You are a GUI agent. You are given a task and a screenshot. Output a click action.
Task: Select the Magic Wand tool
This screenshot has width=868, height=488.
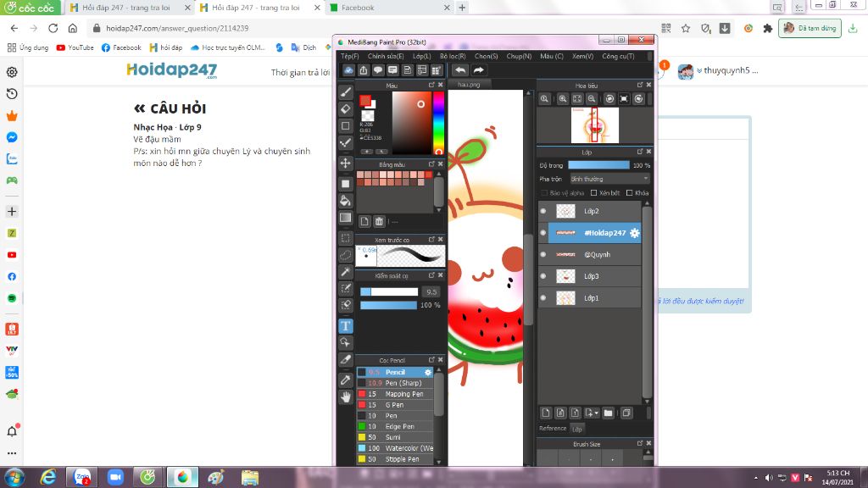(346, 272)
